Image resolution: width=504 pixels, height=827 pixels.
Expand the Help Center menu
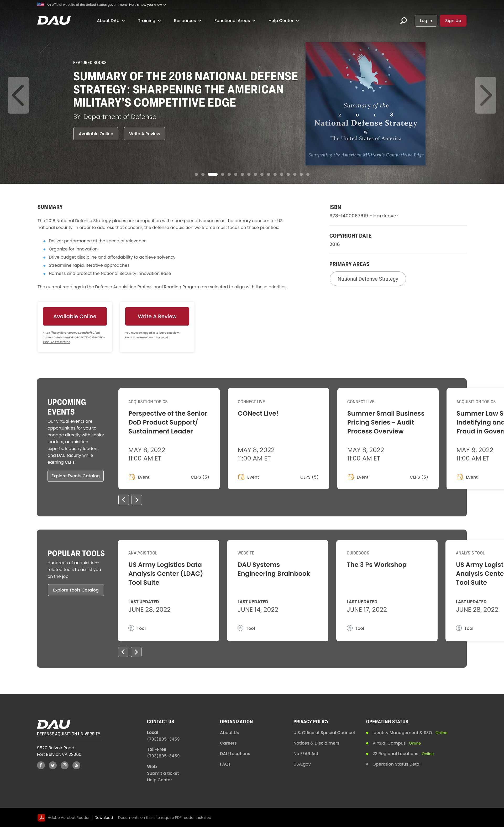(283, 20)
